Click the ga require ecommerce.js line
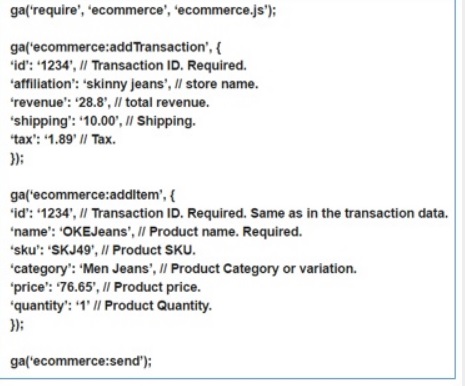This screenshot has height=386, width=465. (143, 10)
